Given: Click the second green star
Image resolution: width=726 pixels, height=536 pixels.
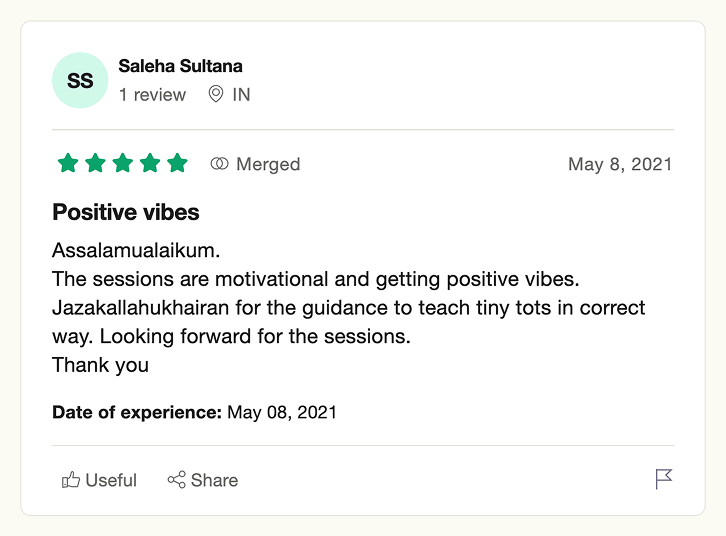Looking at the screenshot, I should (x=95, y=163).
